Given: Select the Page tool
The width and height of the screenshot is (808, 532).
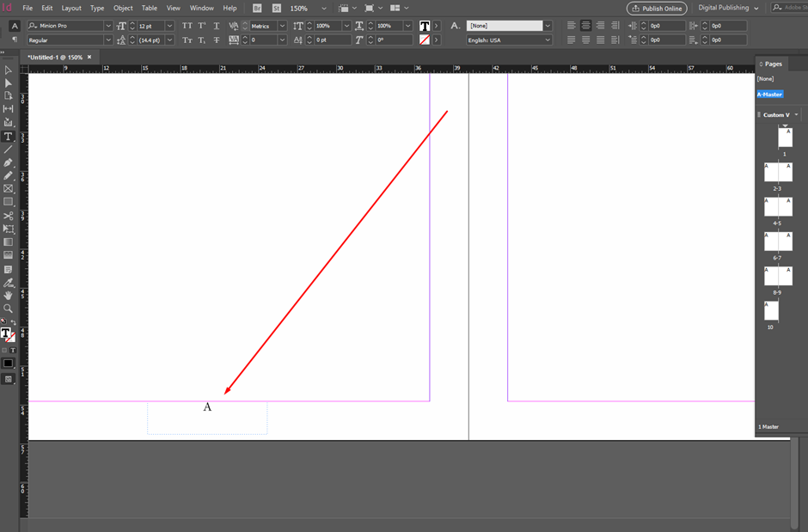Looking at the screenshot, I should (8, 95).
